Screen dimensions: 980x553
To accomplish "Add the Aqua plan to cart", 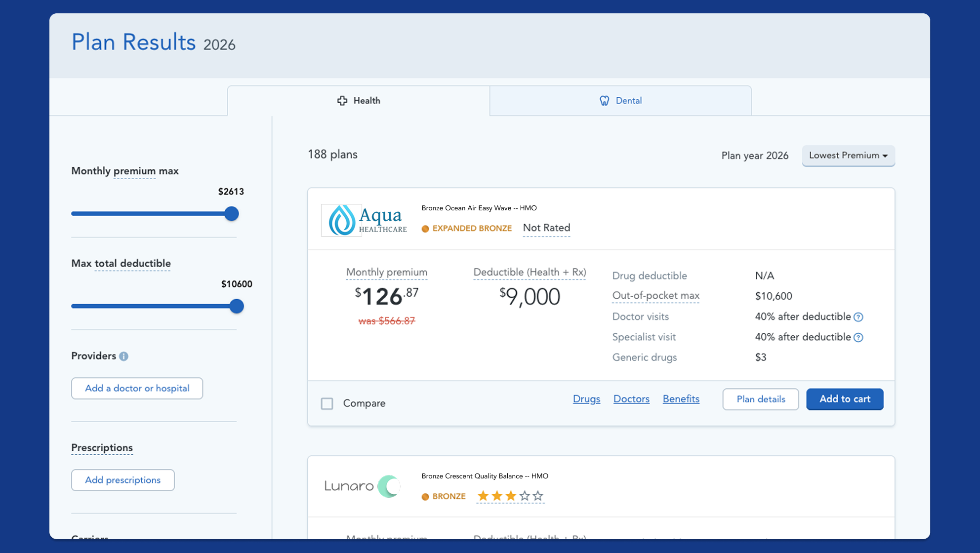I will tap(845, 399).
